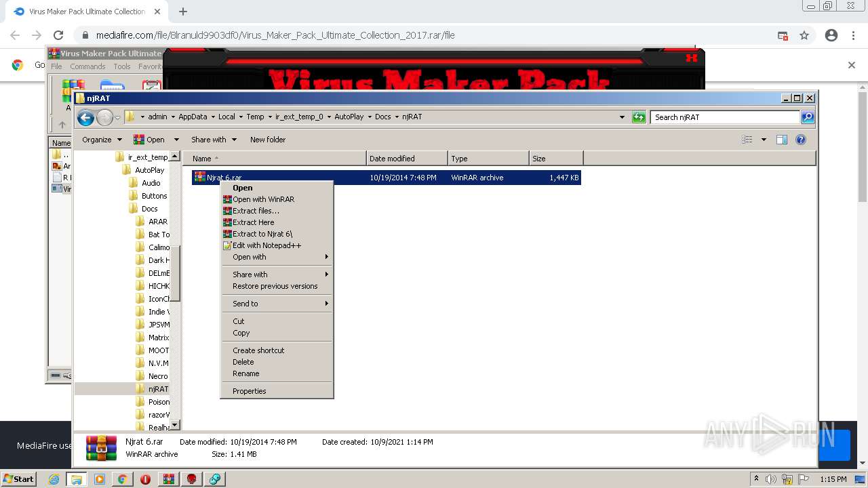Dismiss the Chrome notification bar
Screen dimensions: 868x488
point(852,65)
